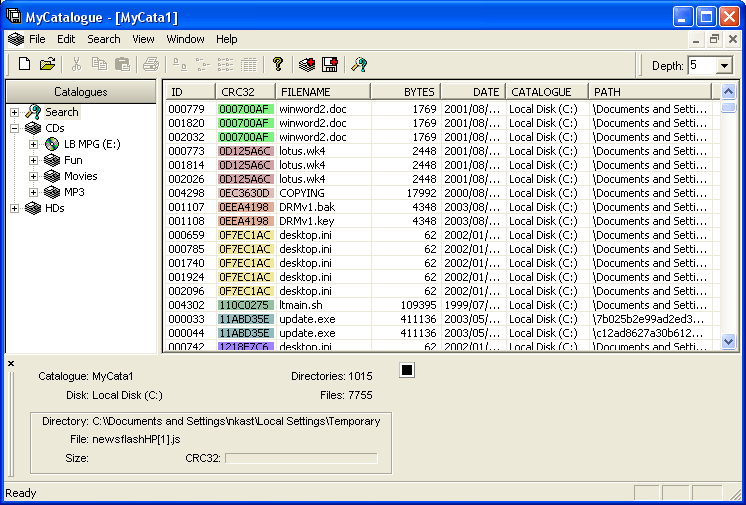The height and width of the screenshot is (505, 746).
Task: Click the vertical scrollbar thumb
Action: click(728, 107)
